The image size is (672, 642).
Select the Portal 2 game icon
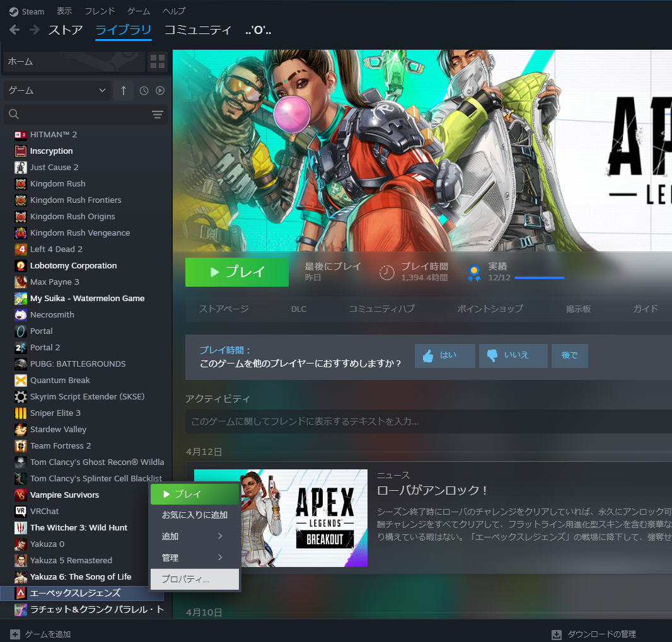(21, 348)
